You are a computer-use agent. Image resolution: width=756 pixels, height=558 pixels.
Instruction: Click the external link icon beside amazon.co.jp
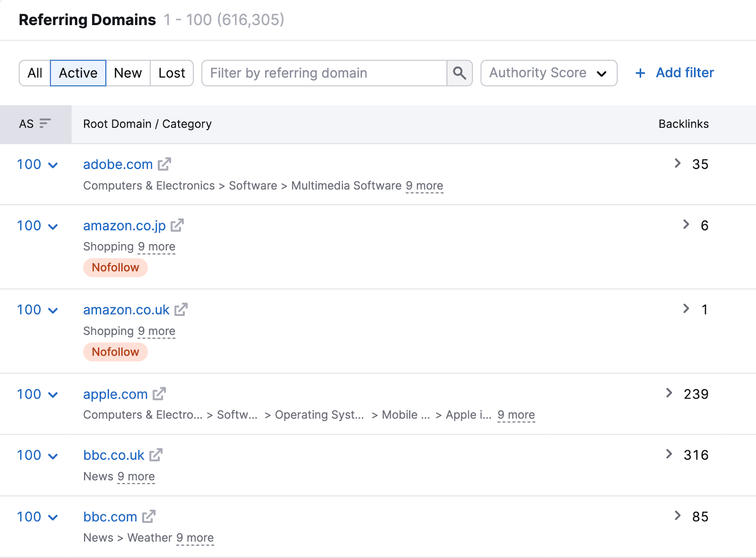[x=177, y=226]
